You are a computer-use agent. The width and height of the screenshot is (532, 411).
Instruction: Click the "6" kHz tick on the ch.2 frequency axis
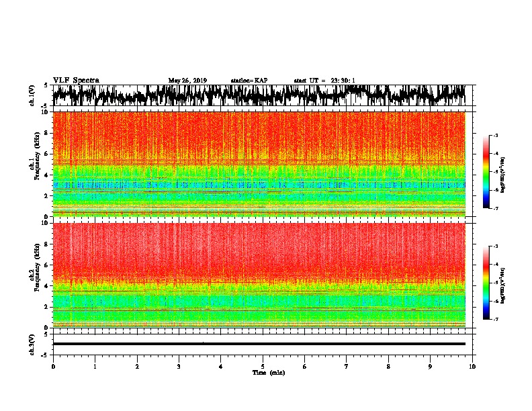tap(47, 265)
